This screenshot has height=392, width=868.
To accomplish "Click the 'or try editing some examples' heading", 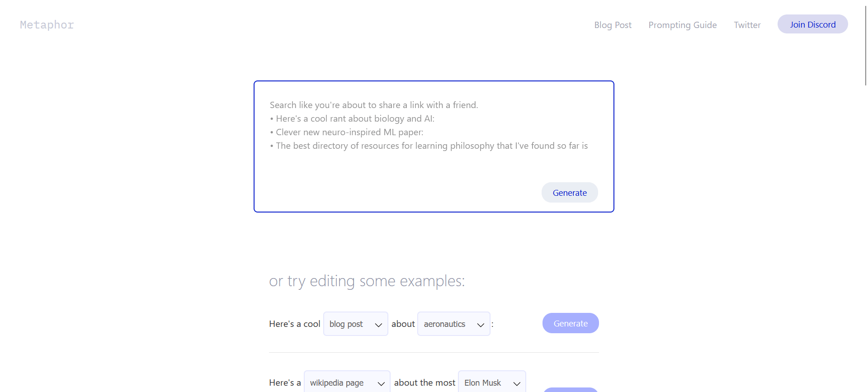I will [367, 281].
